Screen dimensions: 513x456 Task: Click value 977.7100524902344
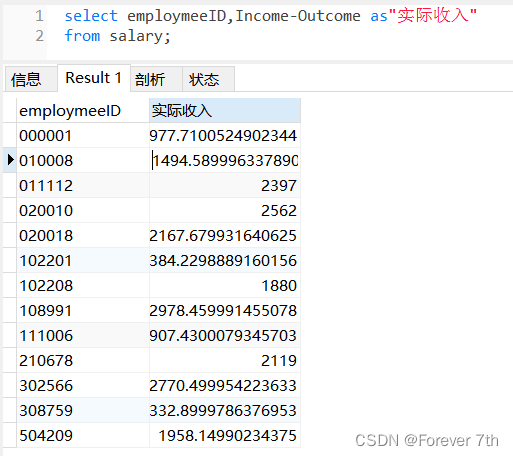click(x=225, y=135)
